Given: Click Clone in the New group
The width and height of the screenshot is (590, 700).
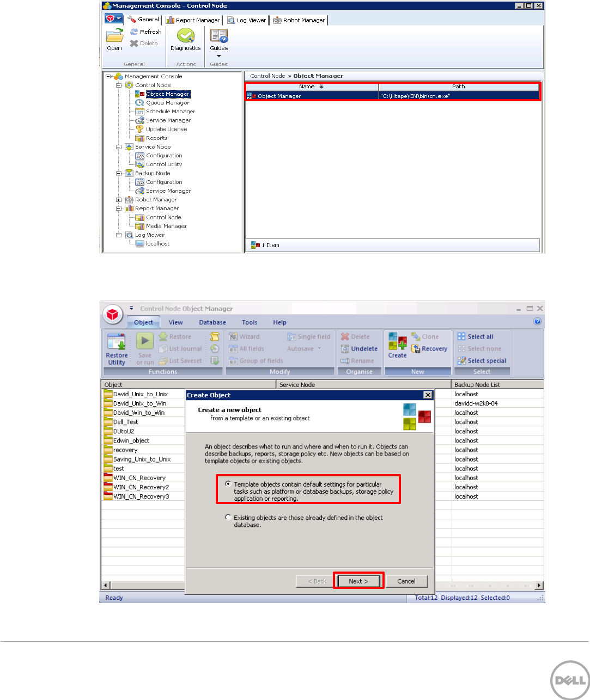Looking at the screenshot, I should 425,337.
